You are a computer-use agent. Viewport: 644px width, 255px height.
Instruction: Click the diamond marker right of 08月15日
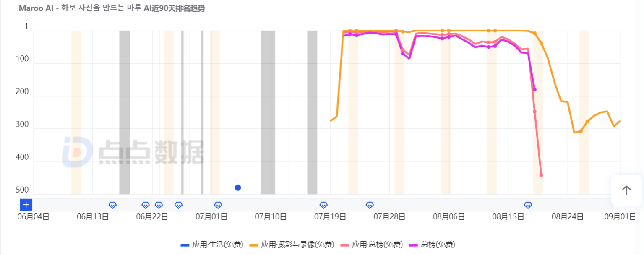[528, 205]
